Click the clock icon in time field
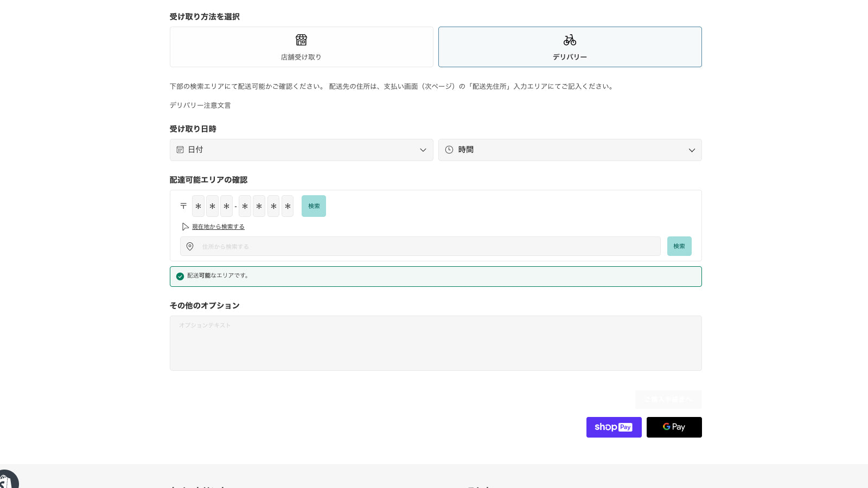This screenshot has height=488, width=868. tap(449, 150)
